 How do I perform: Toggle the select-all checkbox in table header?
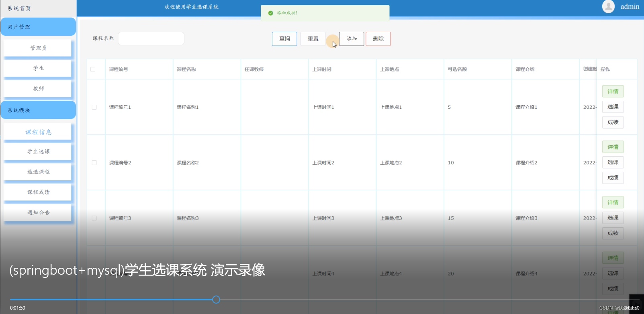(93, 69)
